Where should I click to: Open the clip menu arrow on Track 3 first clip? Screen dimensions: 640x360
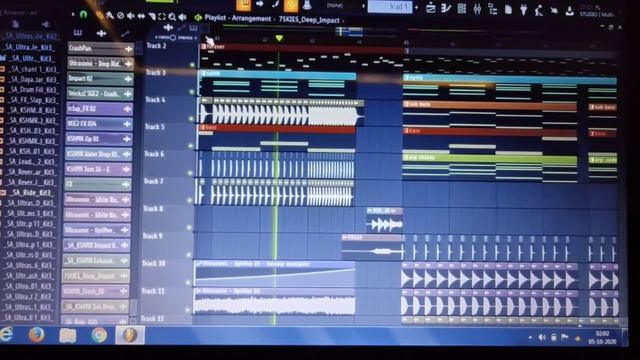pos(203,73)
